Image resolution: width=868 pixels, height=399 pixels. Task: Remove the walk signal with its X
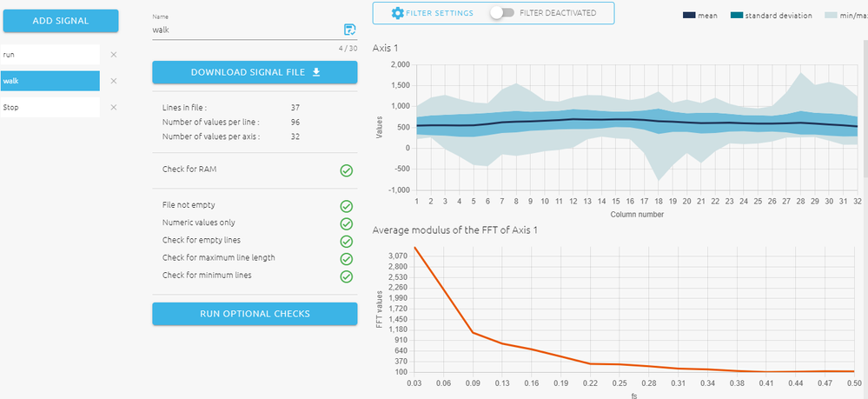tap(114, 81)
